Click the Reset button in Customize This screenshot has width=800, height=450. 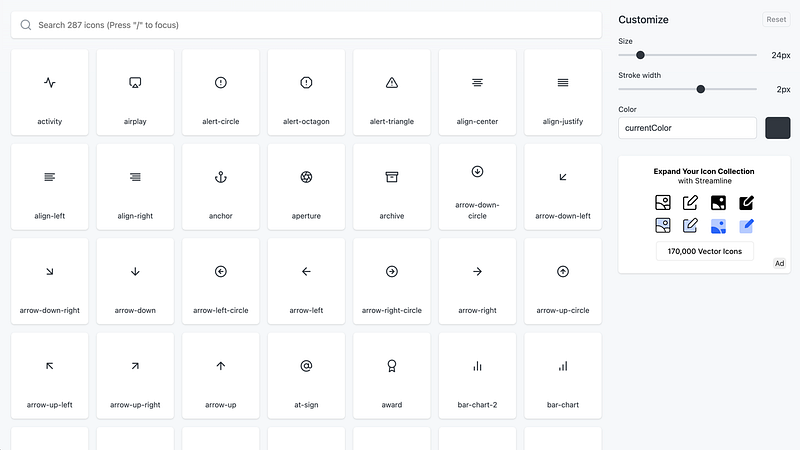(x=776, y=19)
